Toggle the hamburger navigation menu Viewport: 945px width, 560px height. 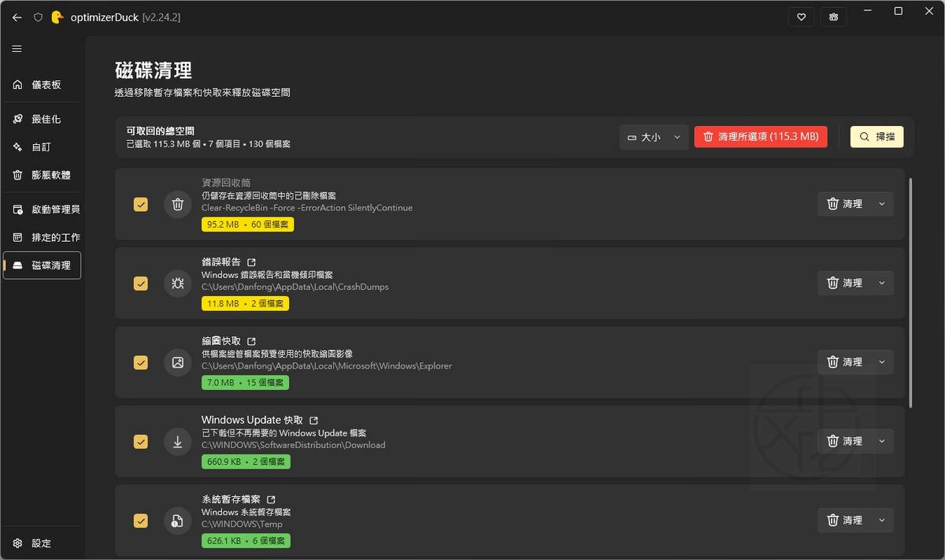pyautogui.click(x=17, y=49)
